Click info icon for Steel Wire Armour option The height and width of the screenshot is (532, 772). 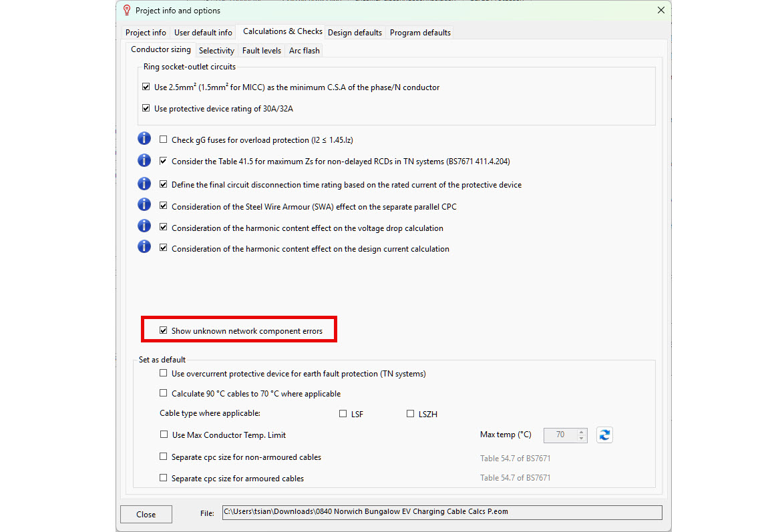tap(144, 204)
